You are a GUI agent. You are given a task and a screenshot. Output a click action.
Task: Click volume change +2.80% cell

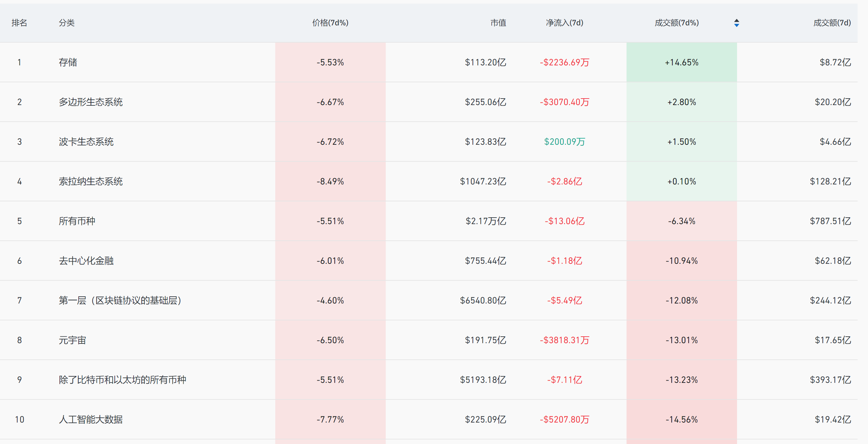pos(682,102)
